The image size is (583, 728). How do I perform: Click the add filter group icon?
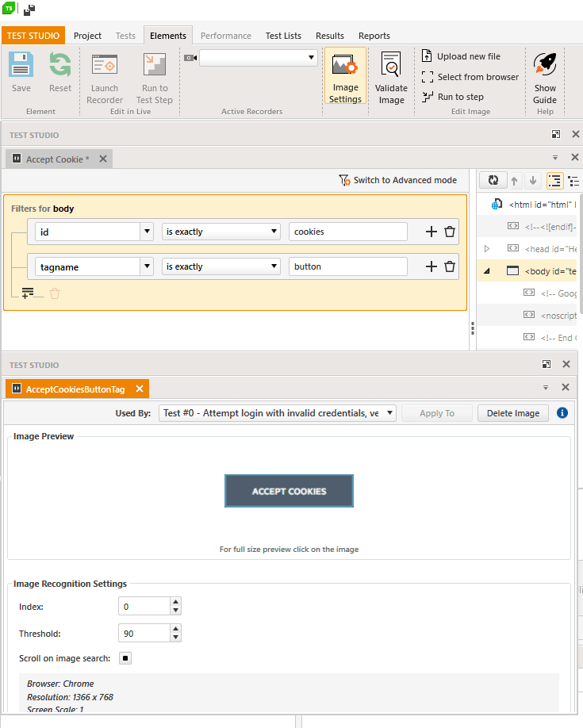28,293
